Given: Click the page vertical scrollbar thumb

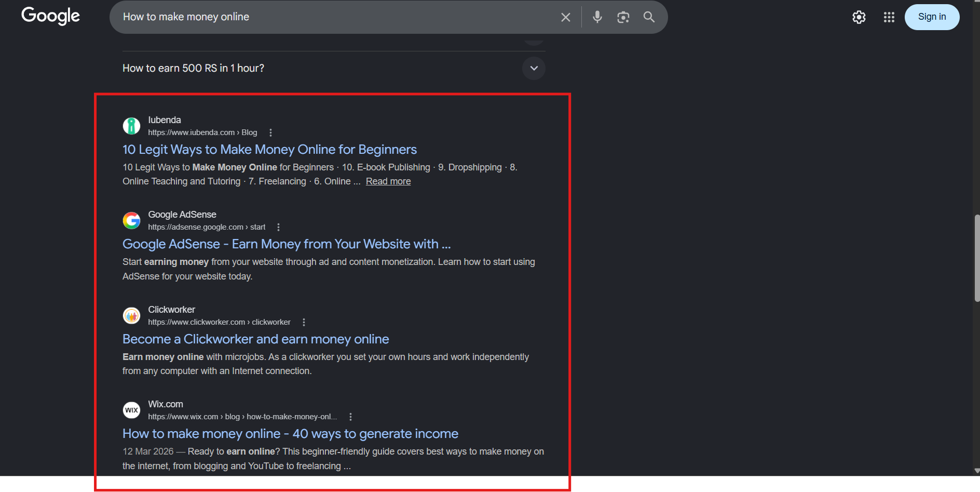Looking at the screenshot, I should click(x=977, y=258).
